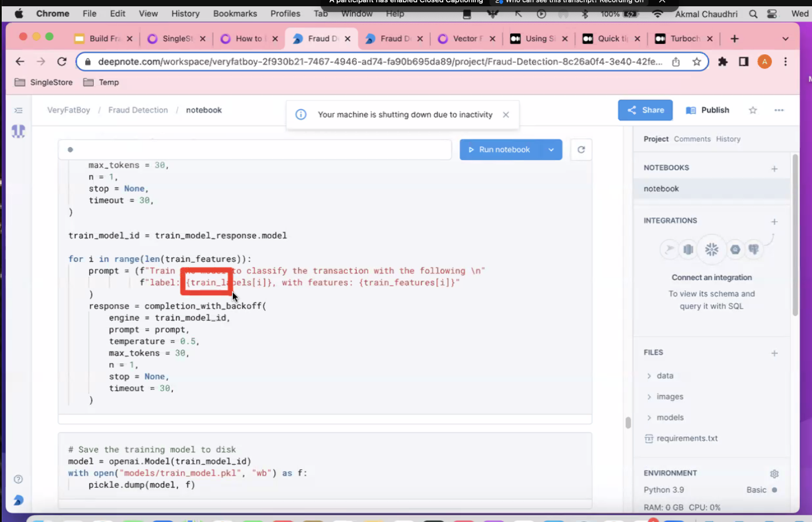Open Environment settings gear icon
The width and height of the screenshot is (812, 522).
coord(774,474)
